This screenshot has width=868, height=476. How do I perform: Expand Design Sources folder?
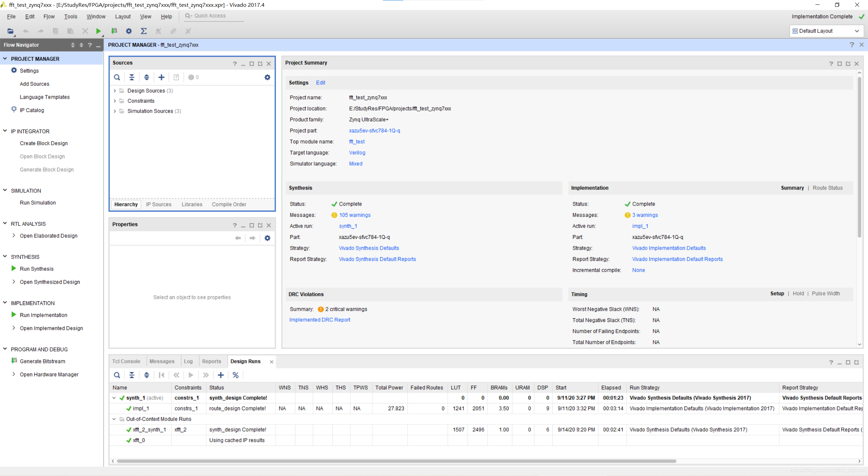(115, 91)
